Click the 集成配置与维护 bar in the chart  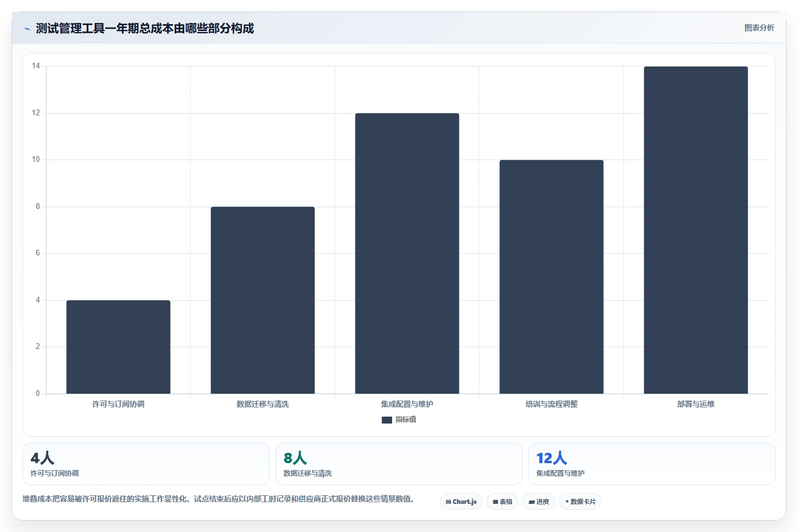(407, 254)
